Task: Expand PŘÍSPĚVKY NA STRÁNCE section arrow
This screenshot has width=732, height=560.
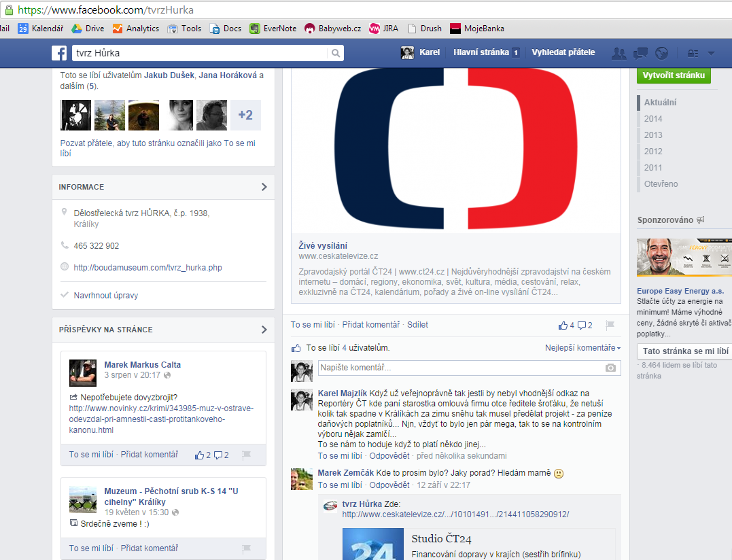Action: tap(264, 330)
